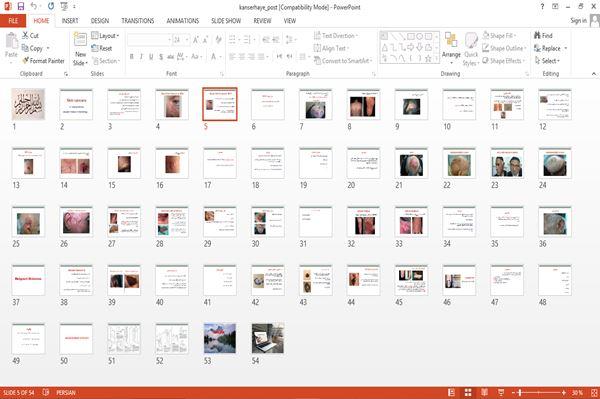The height and width of the screenshot is (399, 600).
Task: Open Reading View from status bar
Action: pyautogui.click(x=484, y=392)
